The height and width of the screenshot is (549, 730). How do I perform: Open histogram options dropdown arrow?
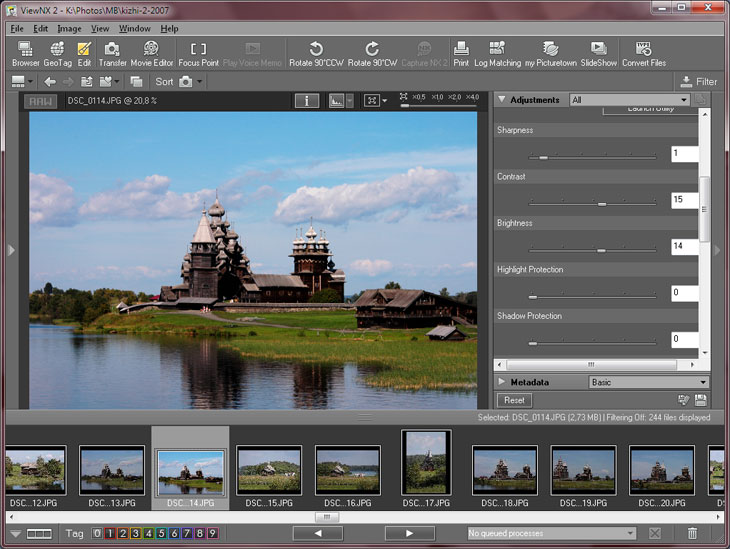click(x=350, y=101)
